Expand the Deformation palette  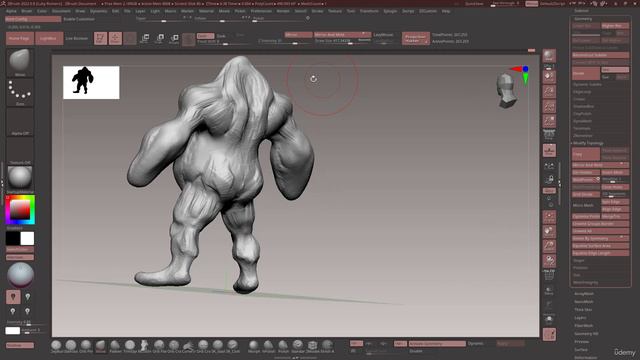[585, 358]
